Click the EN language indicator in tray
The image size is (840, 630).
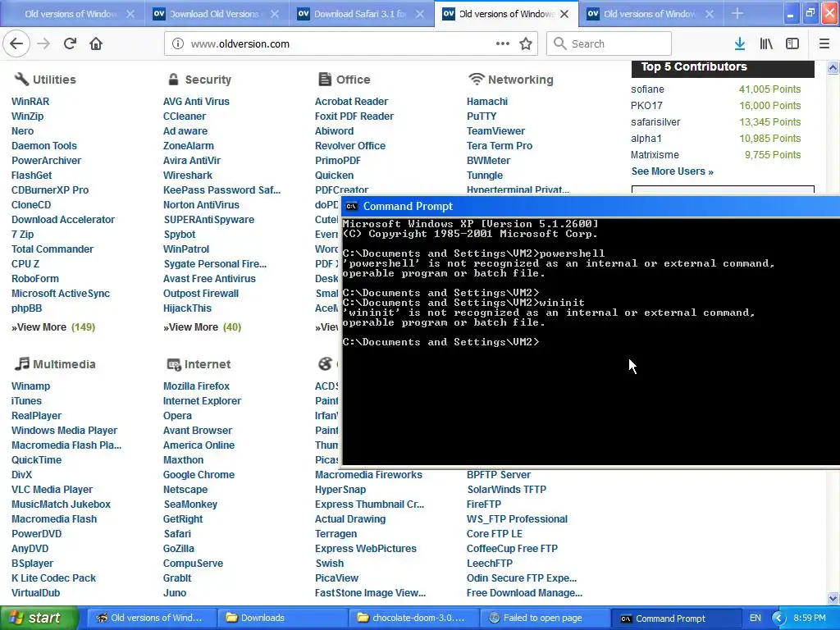pos(755,618)
